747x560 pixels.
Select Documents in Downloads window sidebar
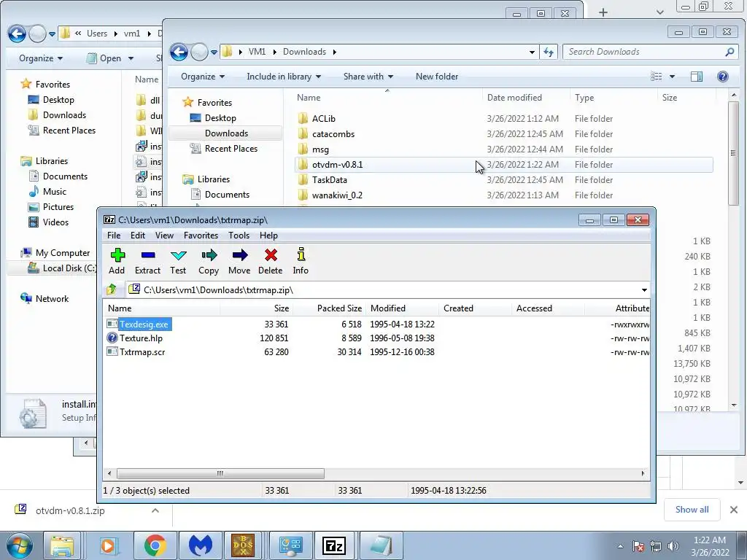point(227,194)
